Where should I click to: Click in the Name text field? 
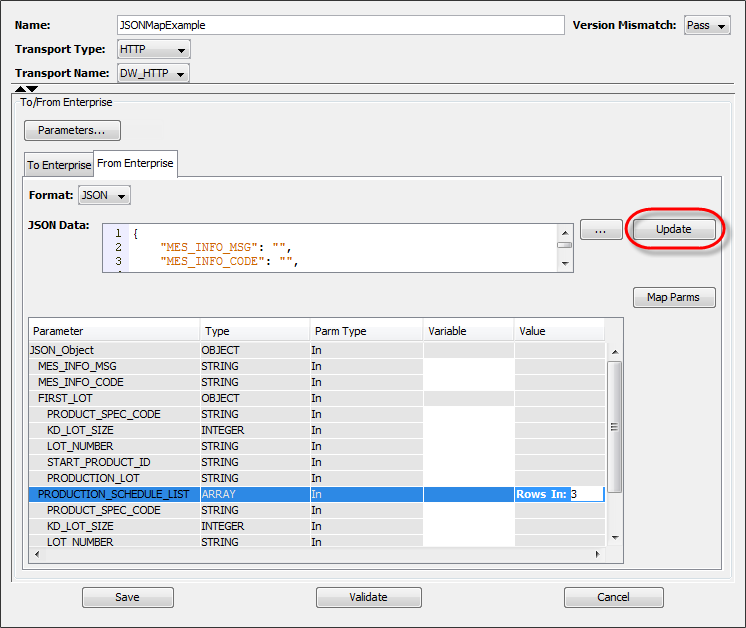pyautogui.click(x=340, y=25)
